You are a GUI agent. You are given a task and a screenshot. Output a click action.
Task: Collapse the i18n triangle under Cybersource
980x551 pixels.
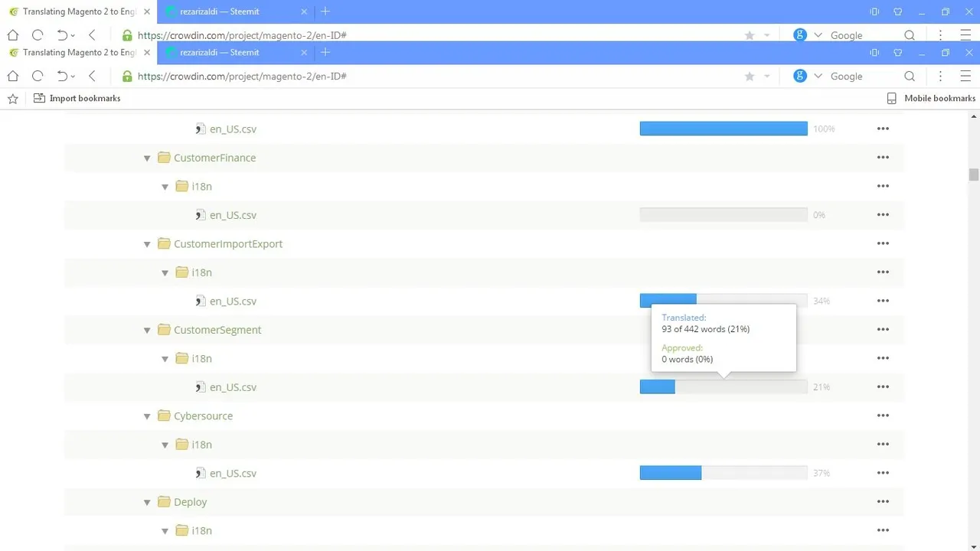pos(165,445)
